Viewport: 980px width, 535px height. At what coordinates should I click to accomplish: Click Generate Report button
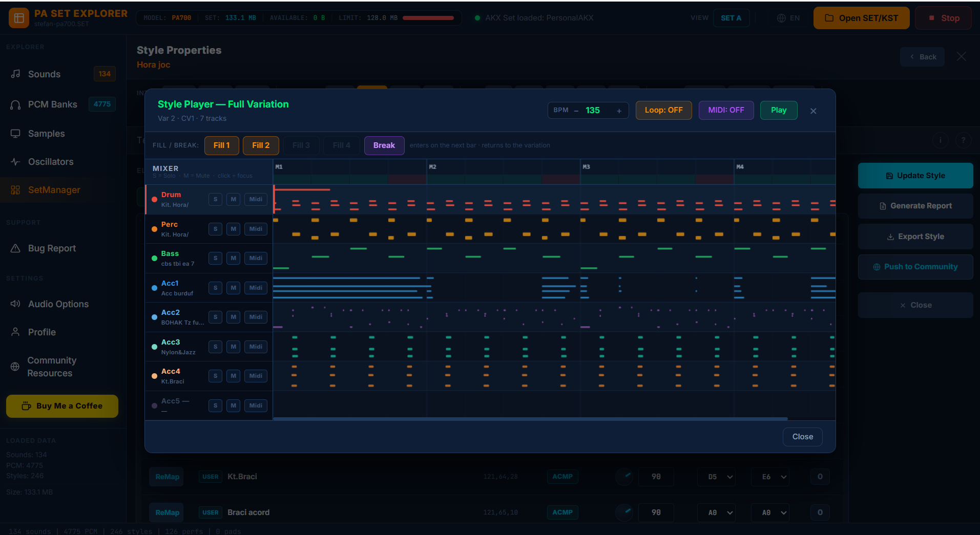pos(915,206)
